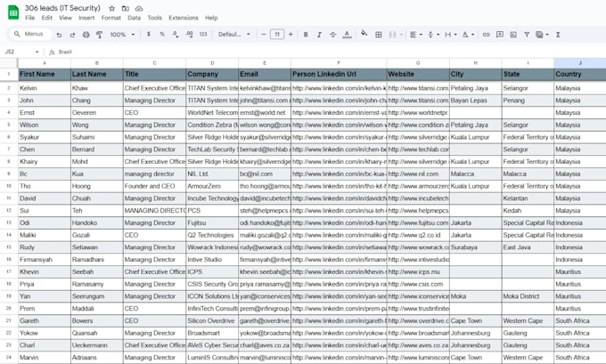
Task: Open the fill color picker
Action: tap(364, 34)
